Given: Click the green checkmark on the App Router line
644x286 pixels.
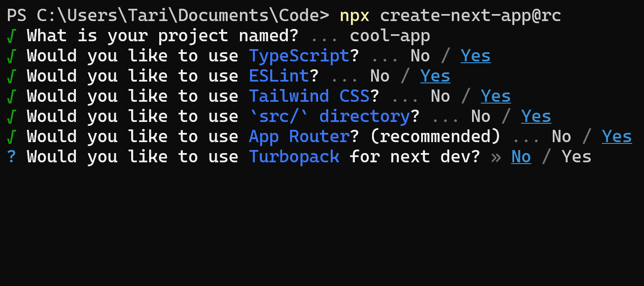Looking at the screenshot, I should click(x=12, y=137).
